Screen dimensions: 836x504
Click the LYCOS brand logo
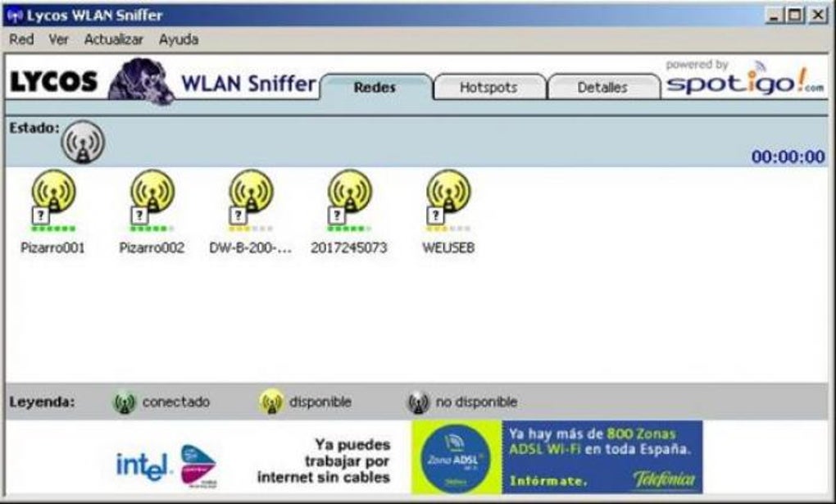pyautogui.click(x=54, y=82)
